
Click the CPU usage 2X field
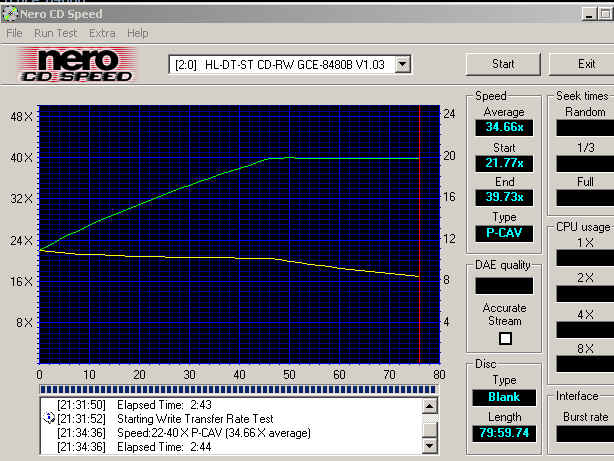(585, 294)
